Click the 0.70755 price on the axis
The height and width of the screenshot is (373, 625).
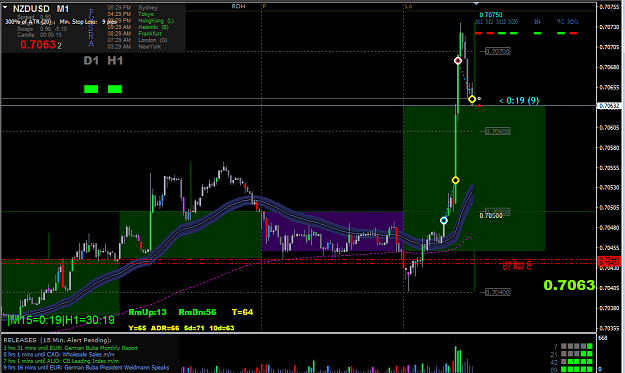[610, 7]
